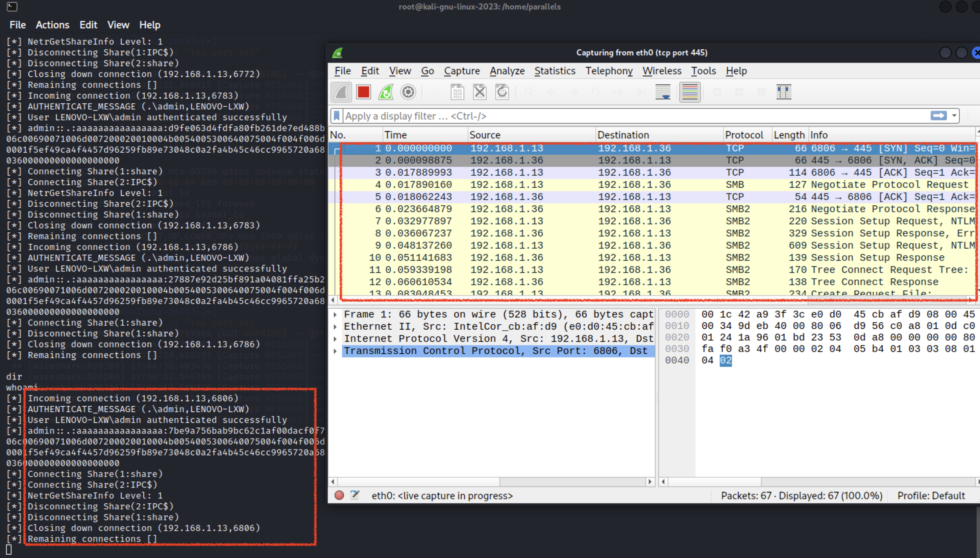Apply the display filter with the arrow button
Viewport: 980px width, 558px height.
(938, 116)
